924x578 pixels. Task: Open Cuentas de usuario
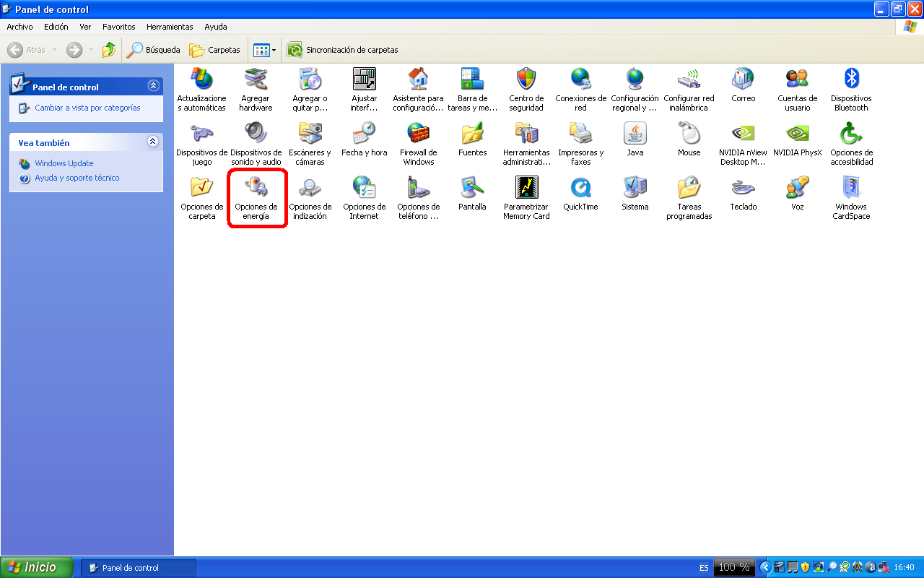(x=798, y=90)
